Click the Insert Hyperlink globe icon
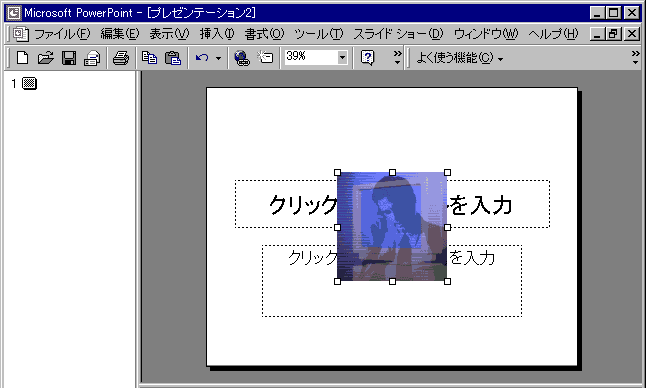 pyautogui.click(x=242, y=58)
